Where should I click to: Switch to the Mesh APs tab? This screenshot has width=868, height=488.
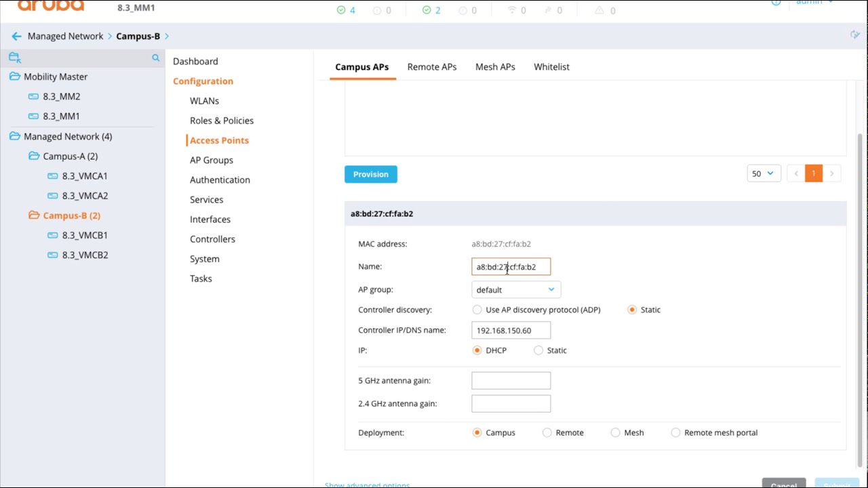tap(495, 66)
